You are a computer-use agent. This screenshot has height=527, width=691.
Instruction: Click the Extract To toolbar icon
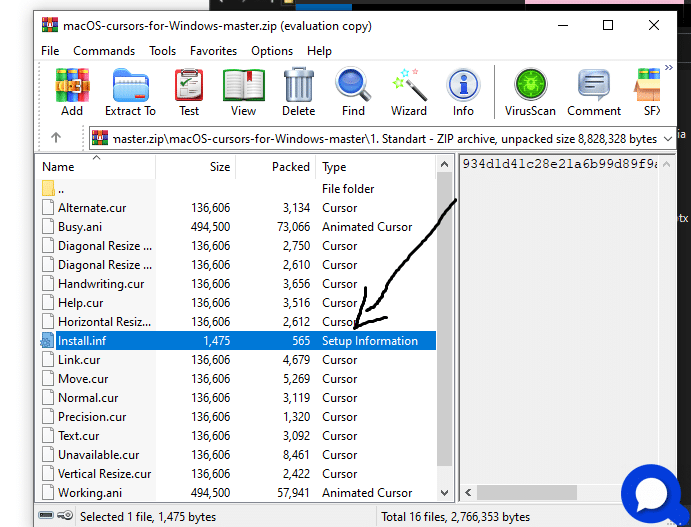[x=130, y=92]
